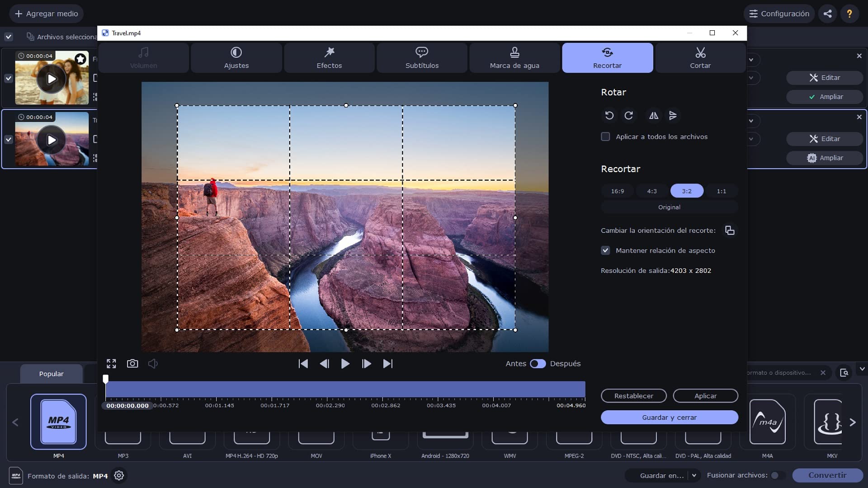This screenshot has width=868, height=488.
Task: Expand first video's second dropdown
Action: [751, 78]
